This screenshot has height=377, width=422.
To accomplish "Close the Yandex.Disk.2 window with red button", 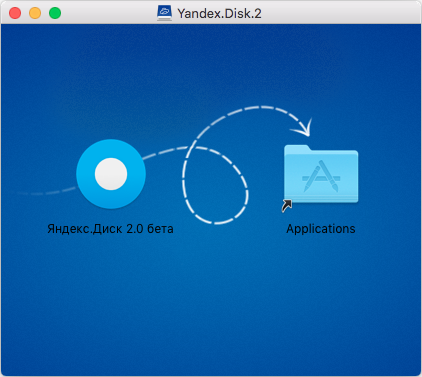I will 15,13.
